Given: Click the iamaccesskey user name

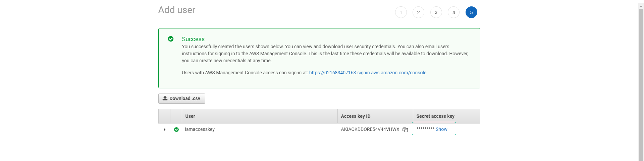Looking at the screenshot, I should click(200, 129).
